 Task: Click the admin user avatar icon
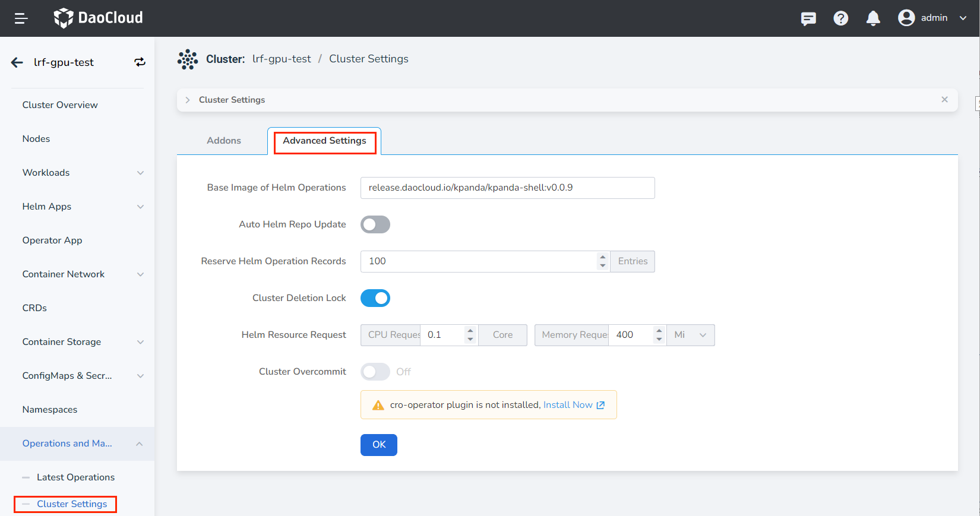tap(906, 18)
